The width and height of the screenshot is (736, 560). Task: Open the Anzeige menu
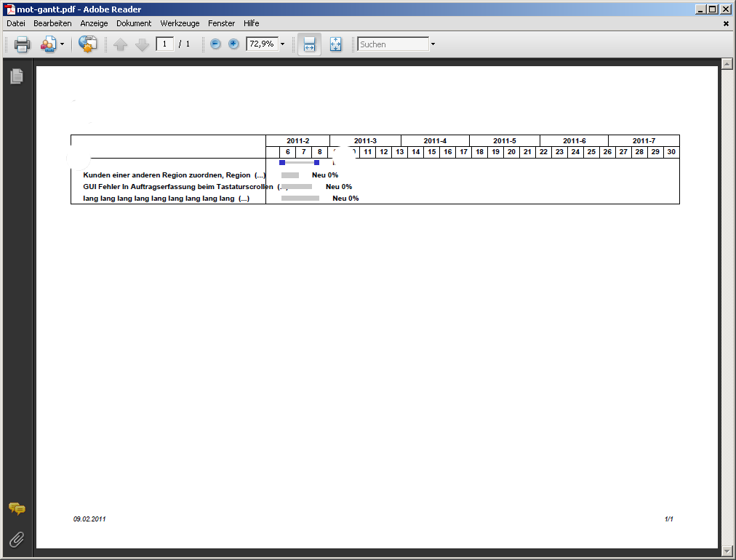94,23
